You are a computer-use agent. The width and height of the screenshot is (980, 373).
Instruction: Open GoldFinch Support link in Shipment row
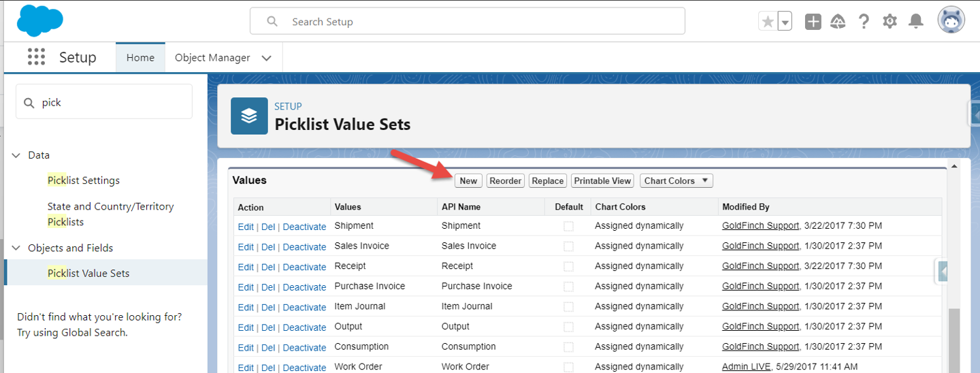[x=760, y=225]
